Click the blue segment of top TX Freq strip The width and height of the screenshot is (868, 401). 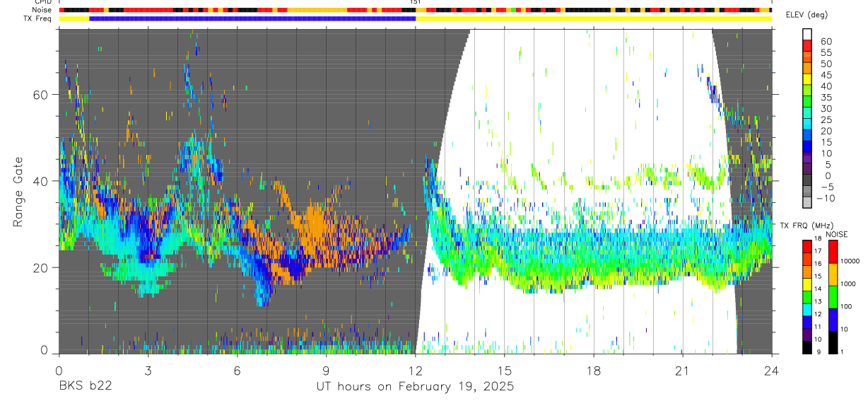[252, 18]
